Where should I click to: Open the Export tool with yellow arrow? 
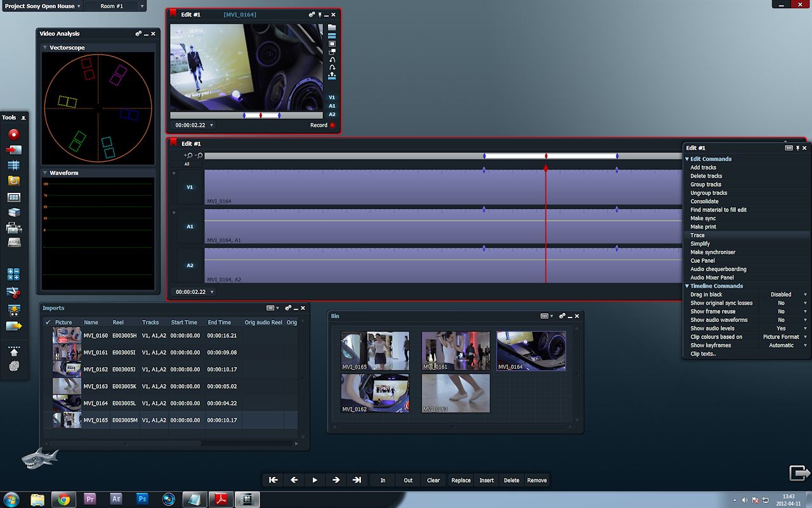[x=13, y=326]
